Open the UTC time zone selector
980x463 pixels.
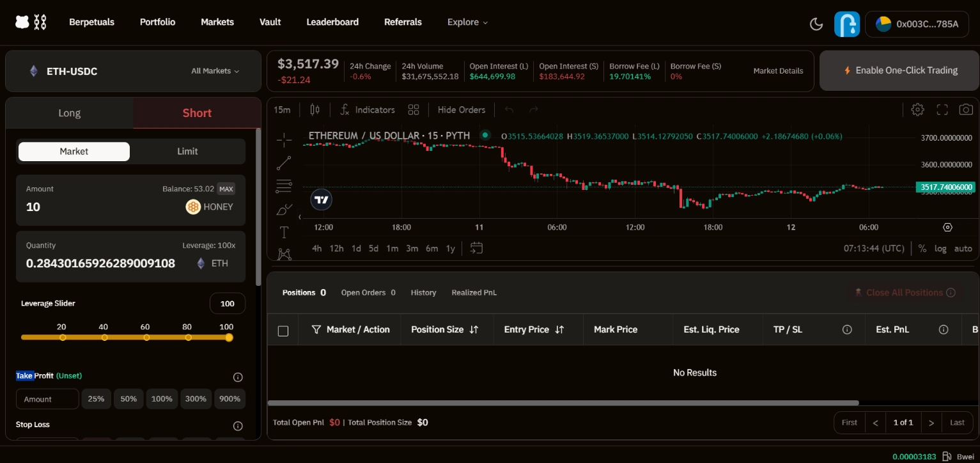[x=874, y=248]
